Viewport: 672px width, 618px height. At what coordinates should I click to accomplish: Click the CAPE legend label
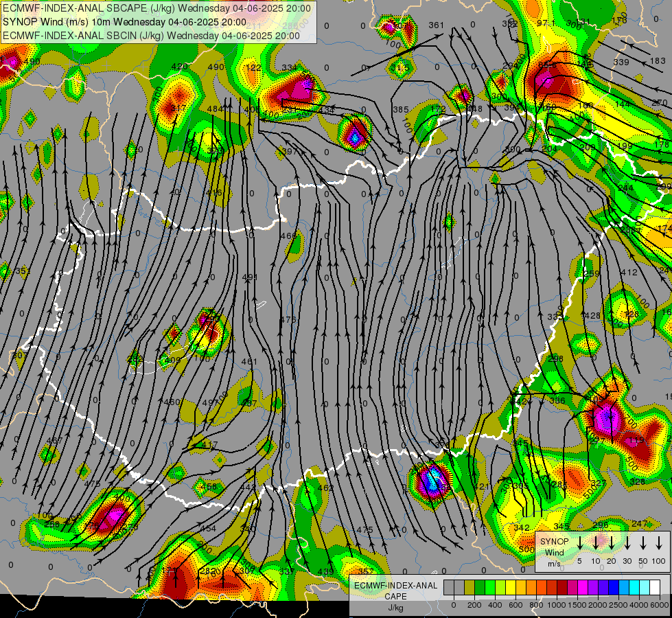pyautogui.click(x=395, y=597)
